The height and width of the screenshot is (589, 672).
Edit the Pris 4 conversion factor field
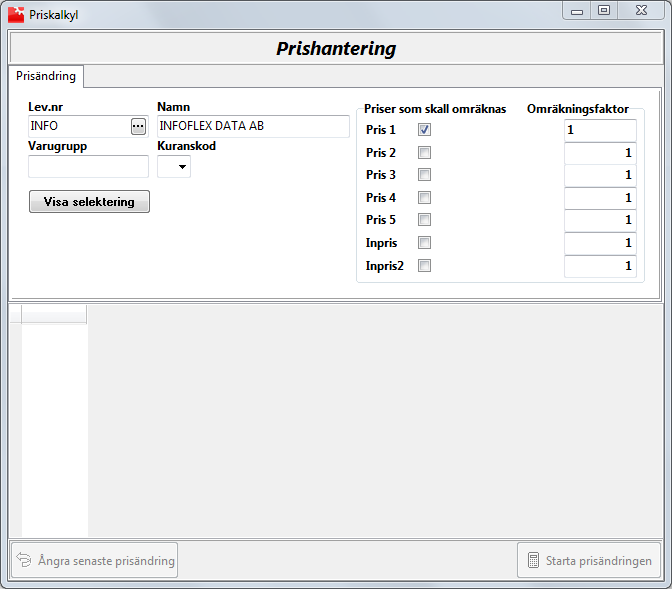[x=600, y=198]
